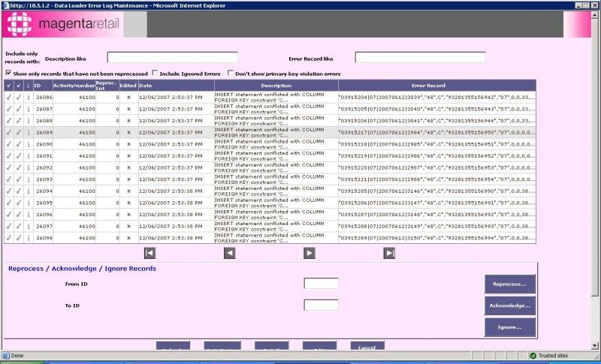Click the page scrollbar down arrow

tap(594, 345)
